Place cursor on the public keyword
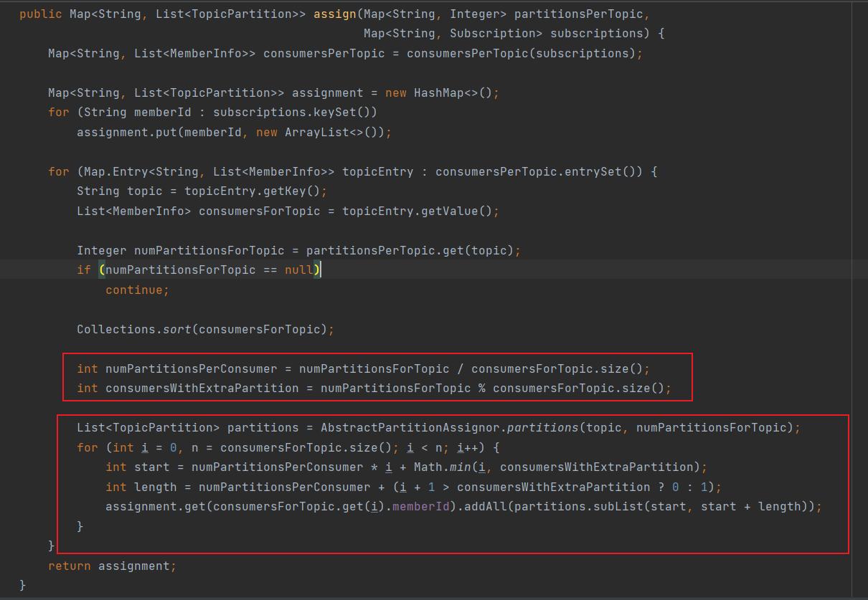Viewport: 868px width, 600px height. pos(41,14)
